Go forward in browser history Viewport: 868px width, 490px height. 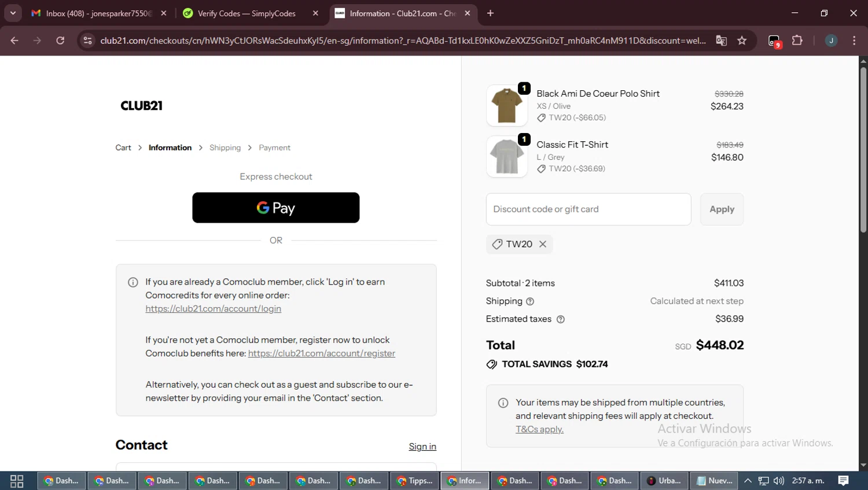pyautogui.click(x=38, y=40)
